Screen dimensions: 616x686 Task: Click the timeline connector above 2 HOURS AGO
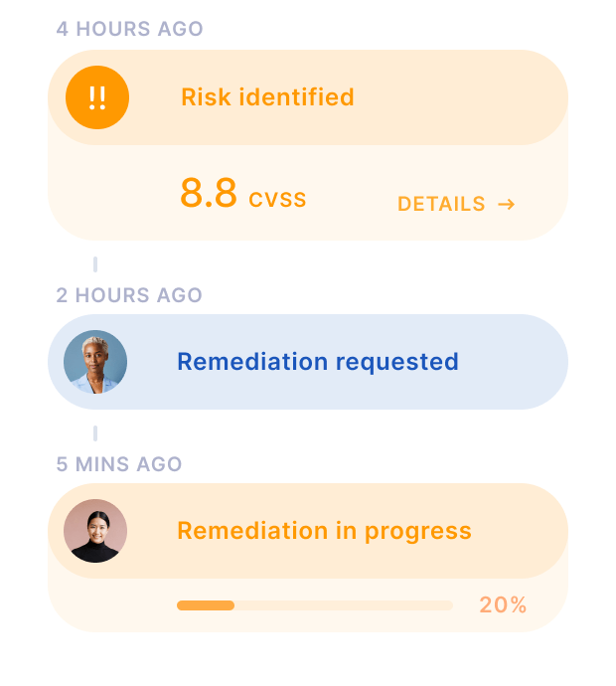click(x=95, y=264)
